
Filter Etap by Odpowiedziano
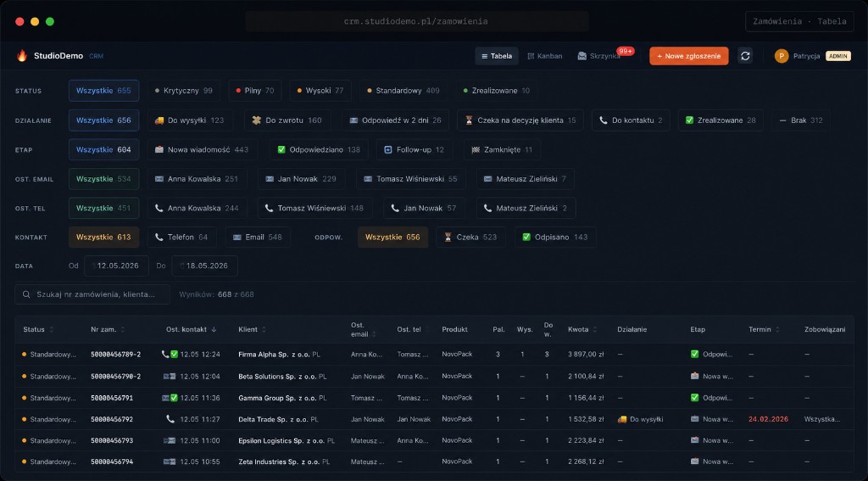[x=319, y=149]
